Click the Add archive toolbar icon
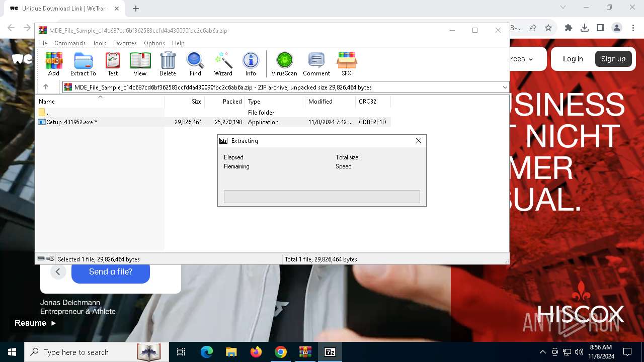644x362 pixels. [x=54, y=64]
